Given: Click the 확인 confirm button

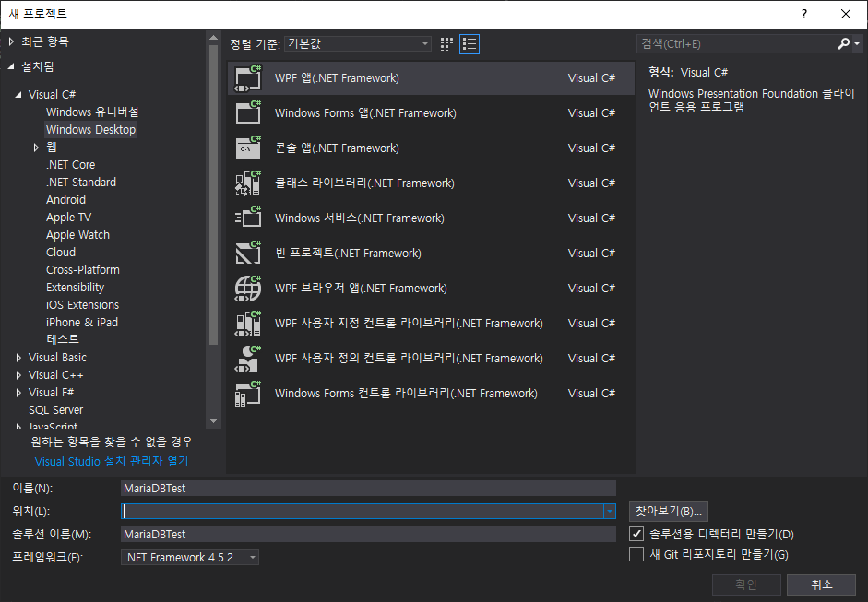Looking at the screenshot, I should click(x=746, y=584).
